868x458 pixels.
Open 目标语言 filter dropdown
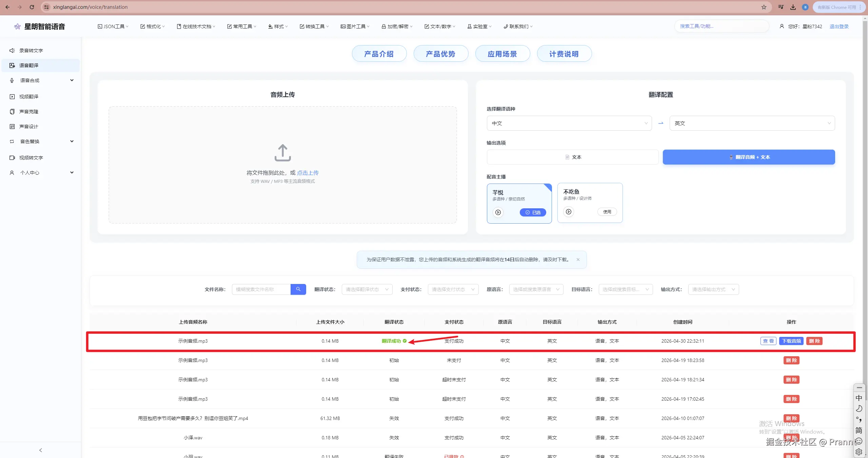tap(626, 289)
